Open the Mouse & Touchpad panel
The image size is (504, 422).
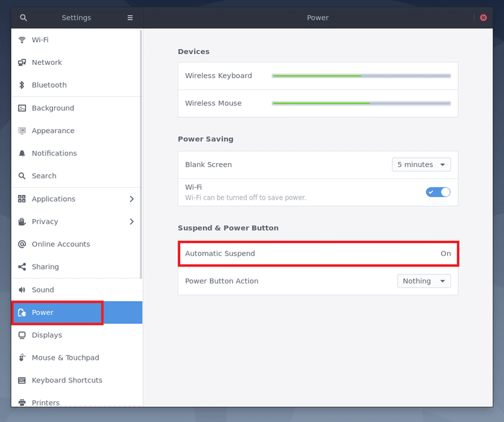point(66,358)
